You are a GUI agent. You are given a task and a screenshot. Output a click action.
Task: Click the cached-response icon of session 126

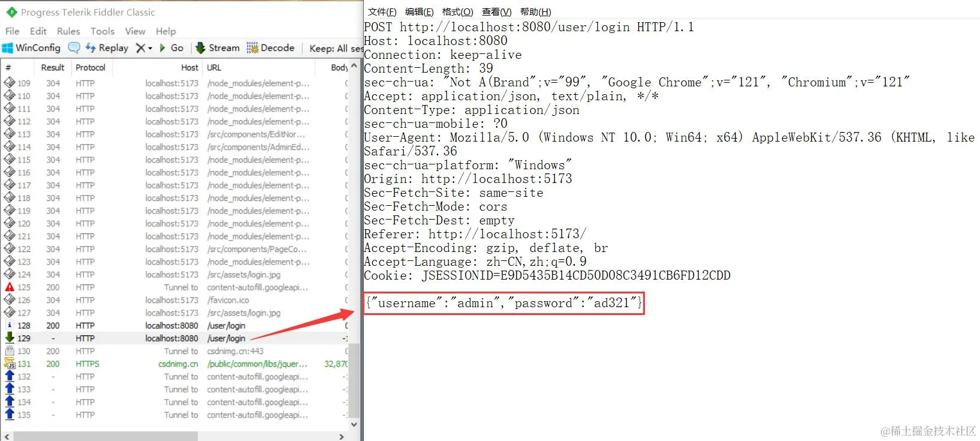[x=10, y=300]
